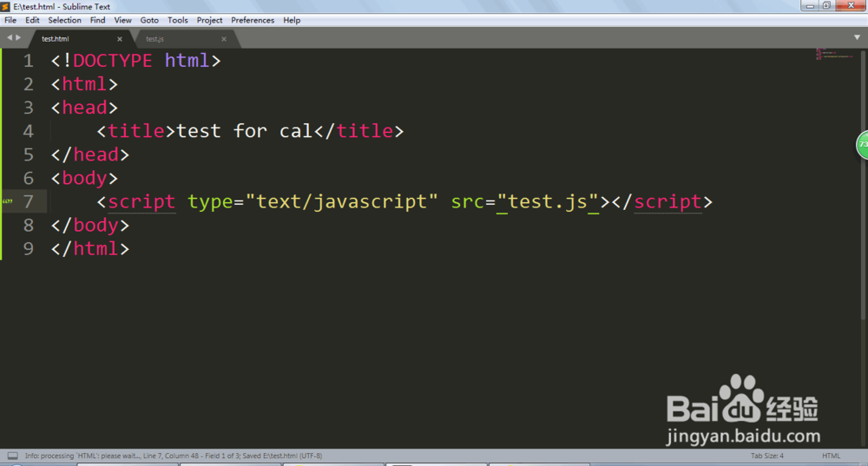Screen dimensions: 868x466
Task: Open the Goto menu
Action: (x=149, y=20)
